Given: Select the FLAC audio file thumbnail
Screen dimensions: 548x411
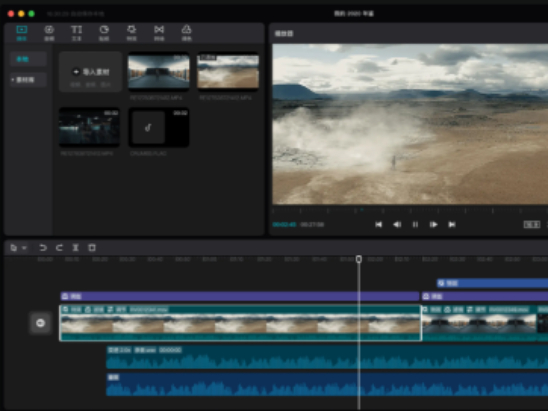Looking at the screenshot, I should tap(159, 127).
